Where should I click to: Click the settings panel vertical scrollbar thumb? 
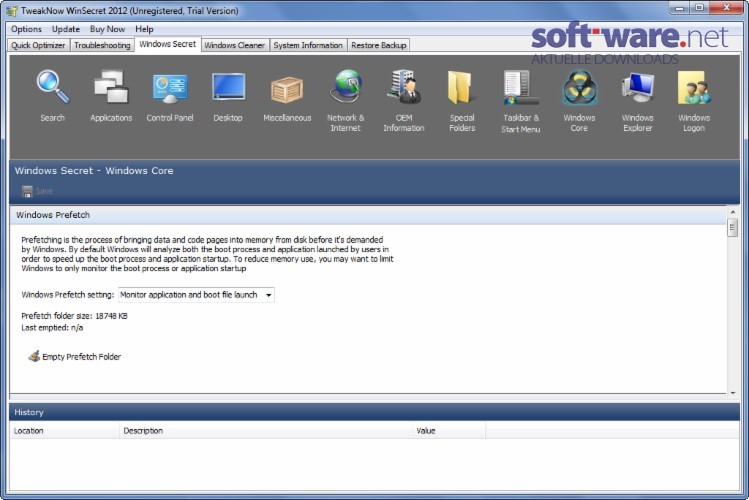[x=733, y=227]
